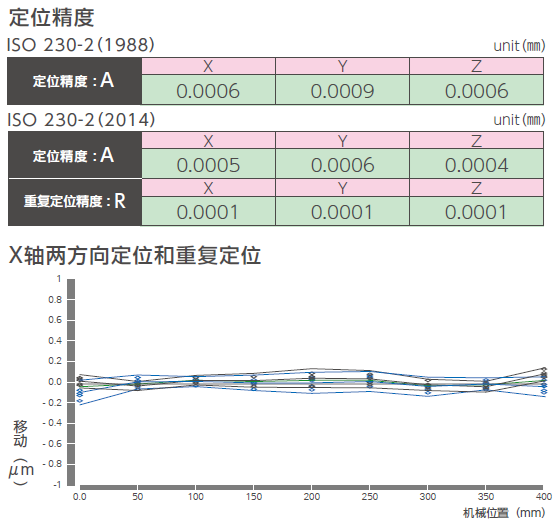
Task: Click unit(mm) label above the 1988 table
Action: click(519, 46)
